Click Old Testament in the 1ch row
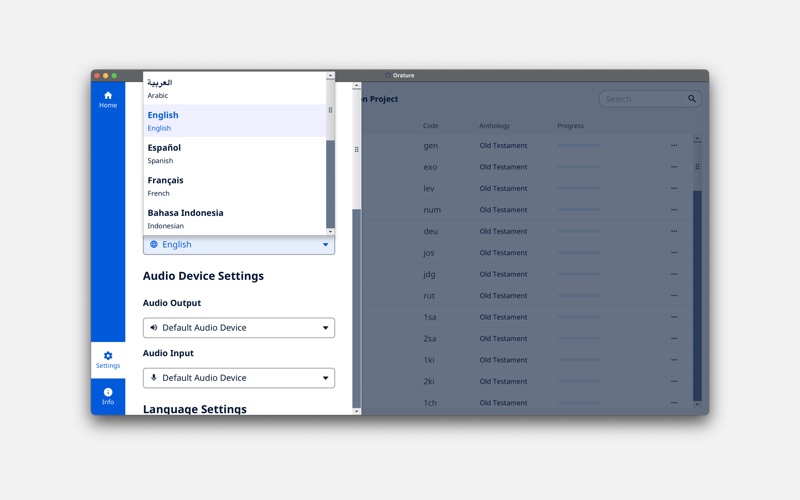 [x=503, y=403]
